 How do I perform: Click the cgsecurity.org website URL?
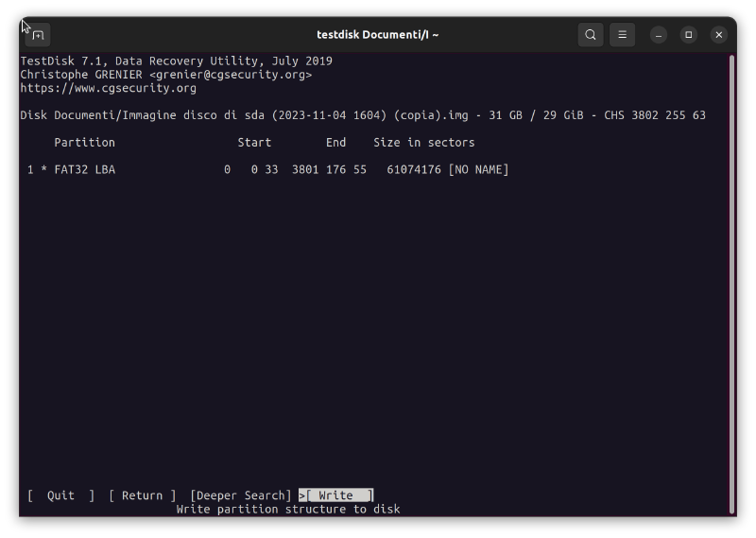(109, 89)
